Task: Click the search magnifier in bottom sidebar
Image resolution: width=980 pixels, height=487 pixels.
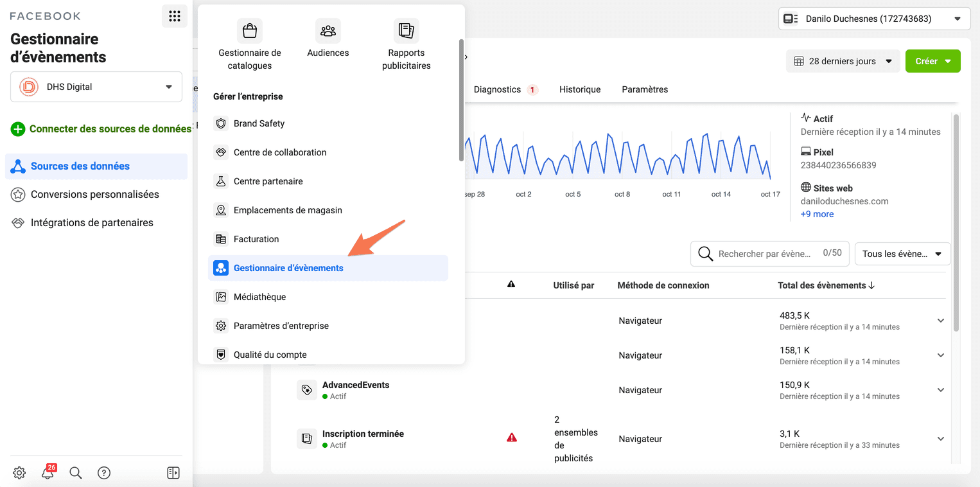Action: coord(76,473)
